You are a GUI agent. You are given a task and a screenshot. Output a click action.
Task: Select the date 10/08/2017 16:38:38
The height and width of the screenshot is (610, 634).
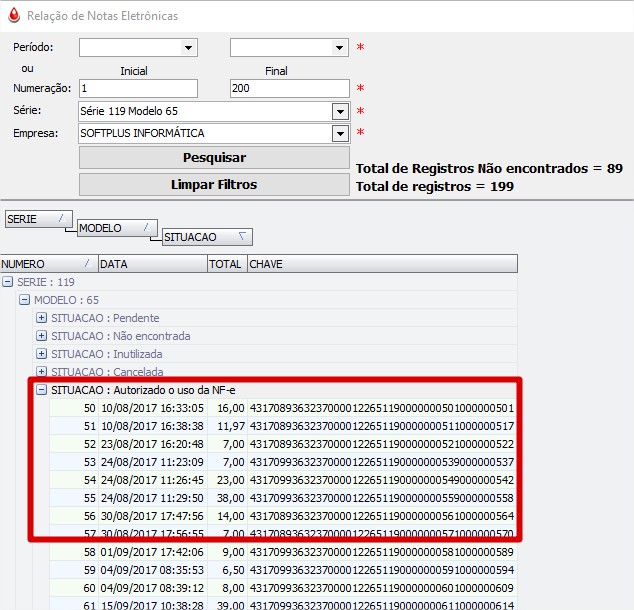point(152,426)
